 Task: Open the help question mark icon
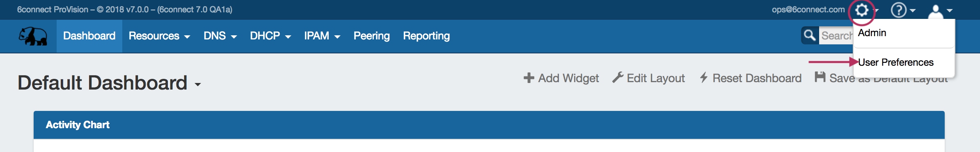tap(898, 10)
